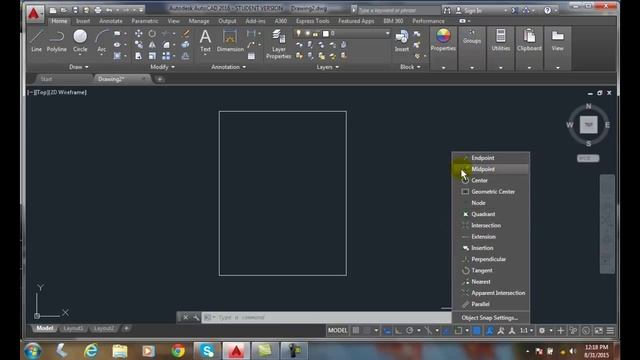Open the Object Snap options dropdown arrow

pos(467,331)
